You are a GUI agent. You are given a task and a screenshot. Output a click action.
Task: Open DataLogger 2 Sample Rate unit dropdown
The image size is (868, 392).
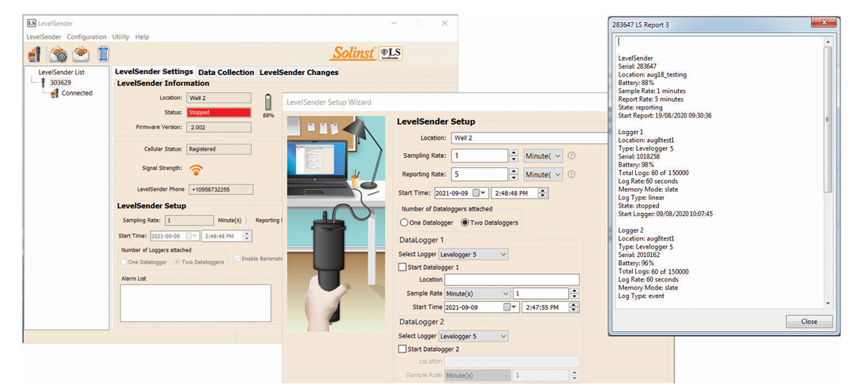tap(477, 375)
